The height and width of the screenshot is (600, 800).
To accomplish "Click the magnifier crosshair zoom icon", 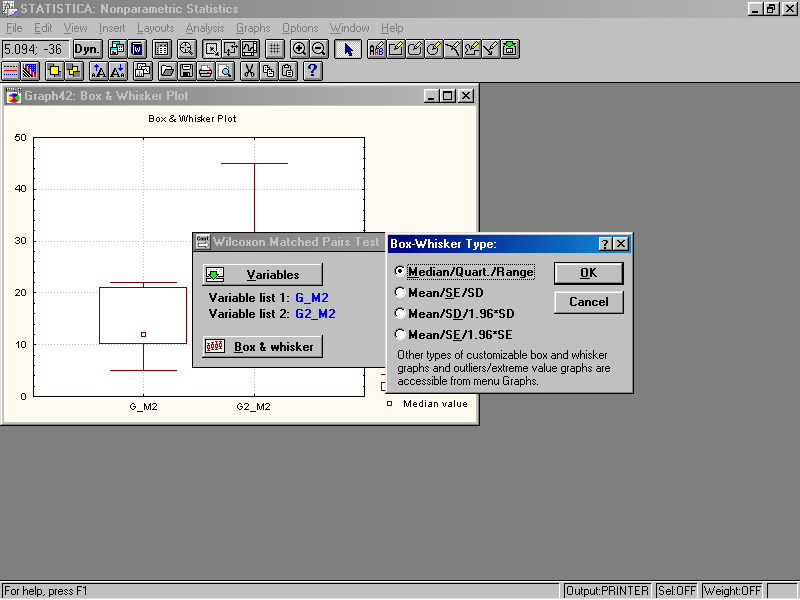I will tap(187, 49).
